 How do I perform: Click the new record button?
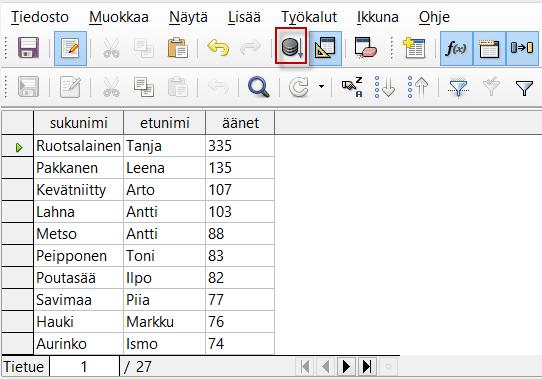388,367
